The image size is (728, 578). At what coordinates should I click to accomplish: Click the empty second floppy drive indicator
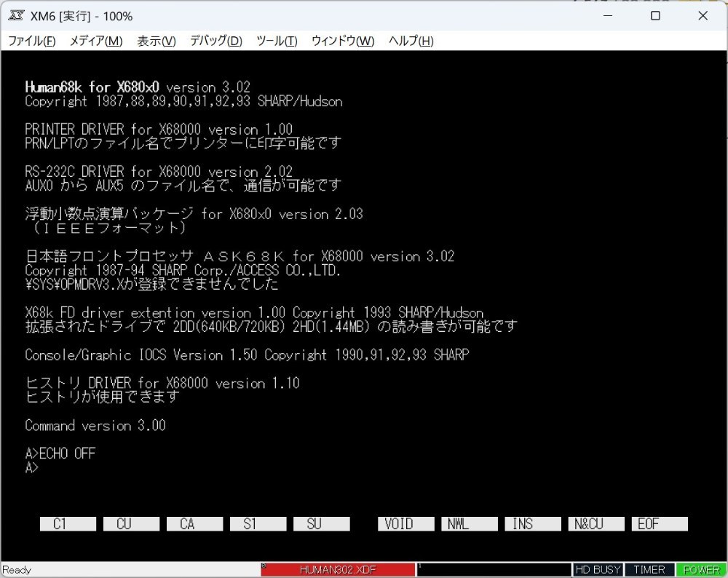point(494,570)
